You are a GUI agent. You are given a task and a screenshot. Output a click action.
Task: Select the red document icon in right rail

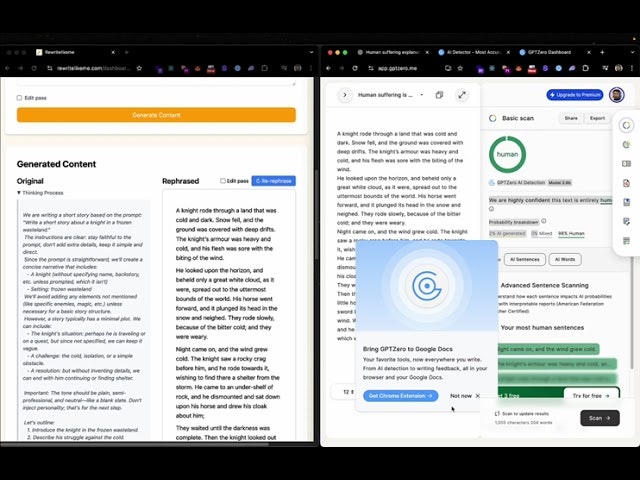coord(626,183)
